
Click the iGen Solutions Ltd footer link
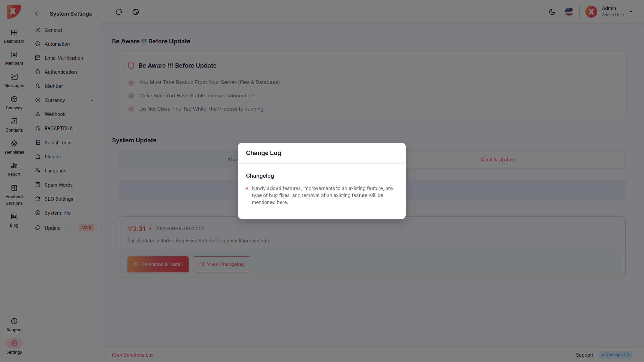click(x=132, y=355)
